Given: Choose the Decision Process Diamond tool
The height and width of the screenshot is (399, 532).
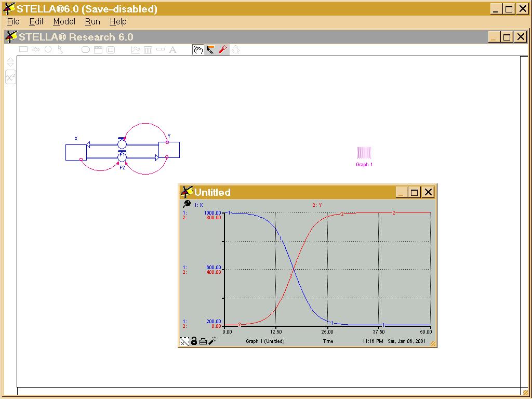Looking at the screenshot, I should click(86, 50).
